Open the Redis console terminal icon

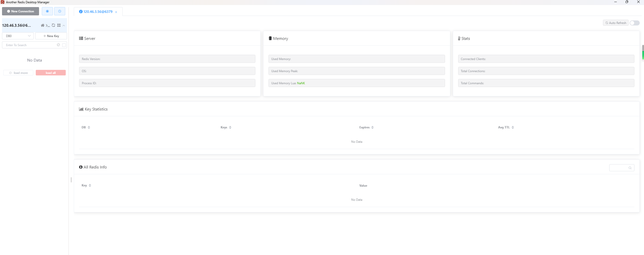tap(48, 25)
